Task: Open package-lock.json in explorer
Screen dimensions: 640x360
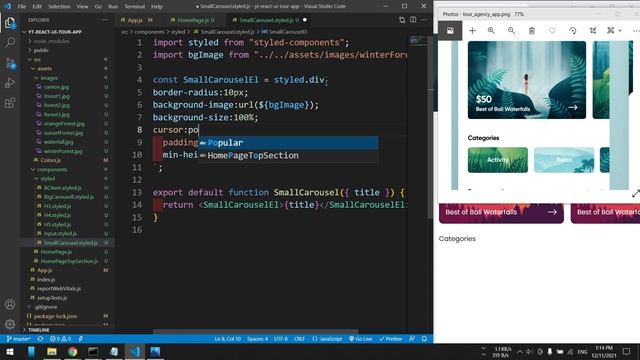Action: (55, 316)
